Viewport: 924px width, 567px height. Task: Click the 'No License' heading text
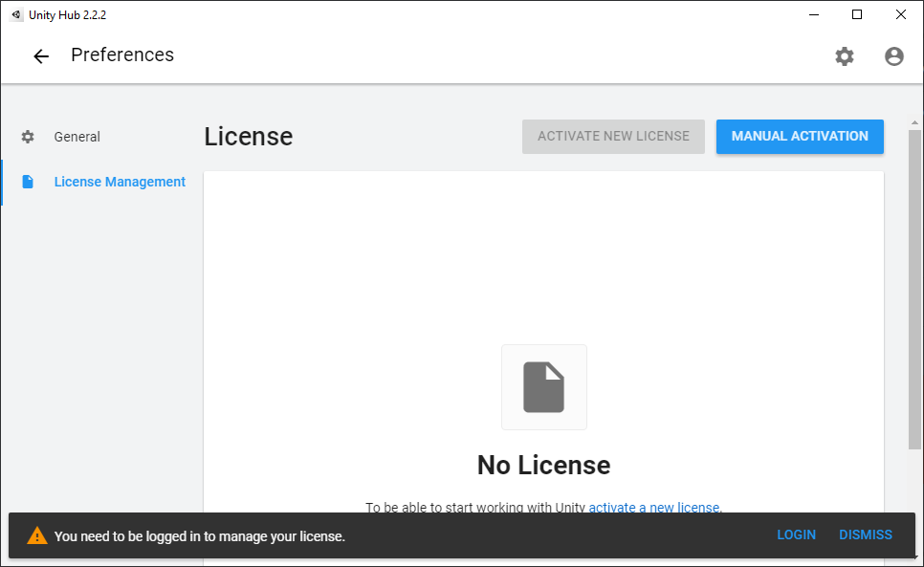pyautogui.click(x=543, y=465)
